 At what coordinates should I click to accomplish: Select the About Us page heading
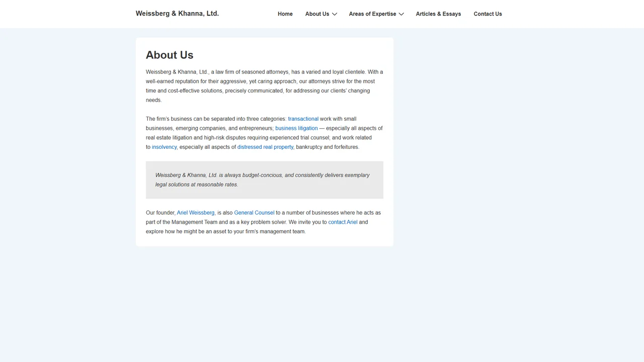point(170,55)
